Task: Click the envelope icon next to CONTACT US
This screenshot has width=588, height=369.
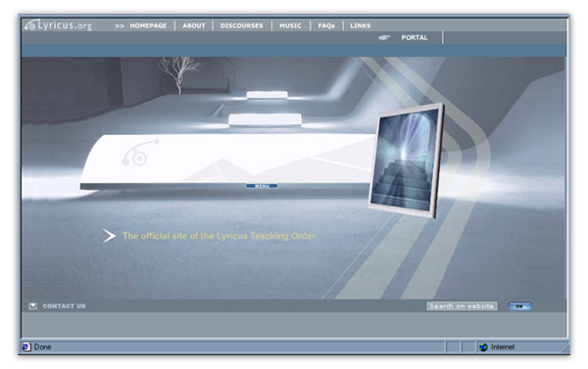Action: [x=33, y=306]
